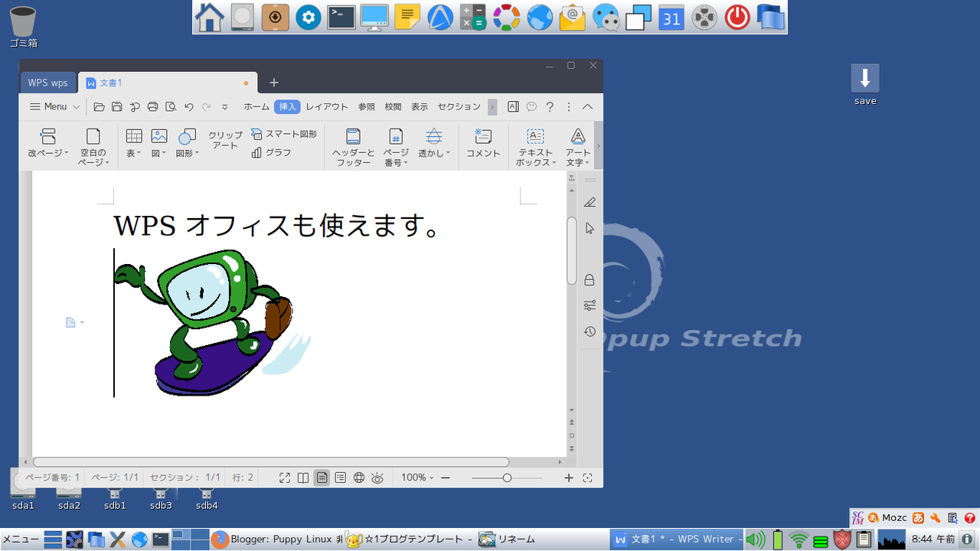Image resolution: width=980 pixels, height=551 pixels.
Task: Open the 校閲 ribbon tab
Action: point(393,106)
